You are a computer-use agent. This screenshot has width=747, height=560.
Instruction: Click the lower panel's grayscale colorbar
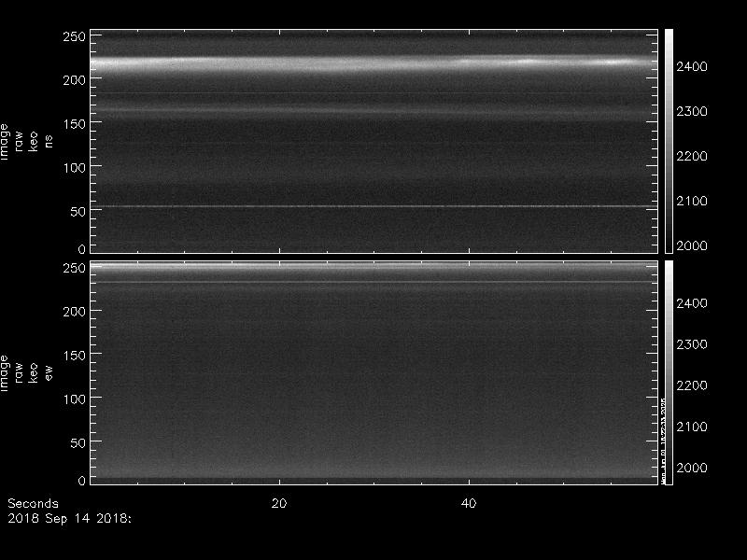(669, 372)
